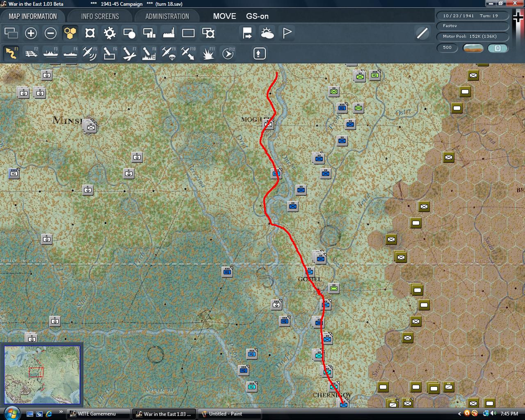Click the date and Turn 19 field

[x=472, y=16]
